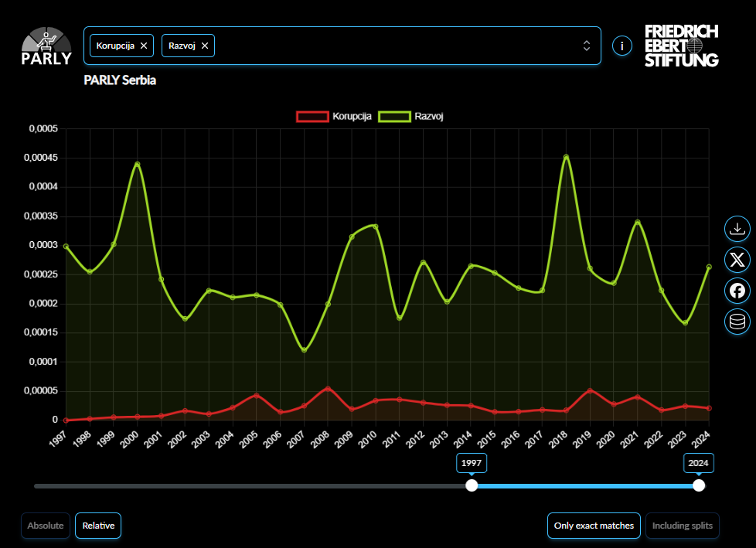The image size is (756, 548).
Task: Click the 2024 end slider handle
Action: coord(699,485)
